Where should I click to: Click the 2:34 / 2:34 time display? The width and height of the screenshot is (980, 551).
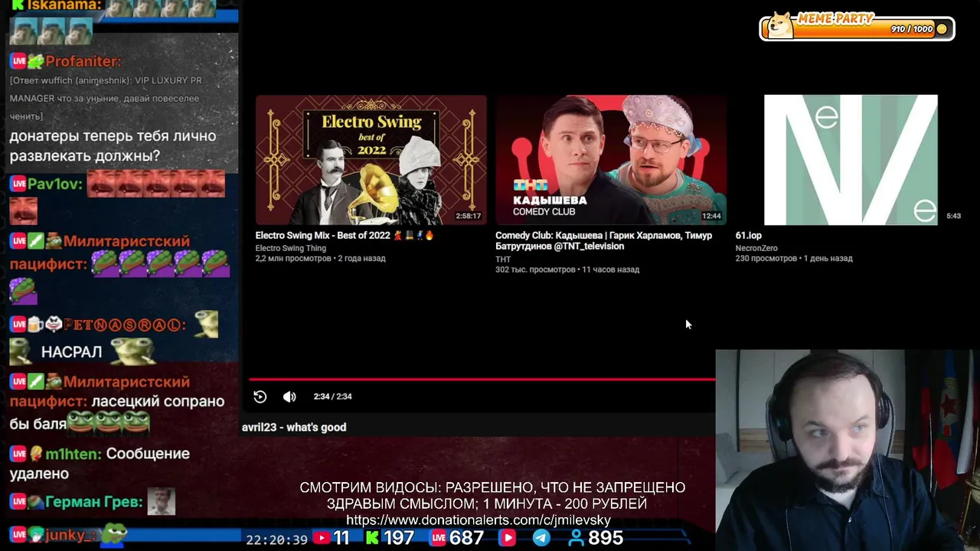tap(332, 396)
